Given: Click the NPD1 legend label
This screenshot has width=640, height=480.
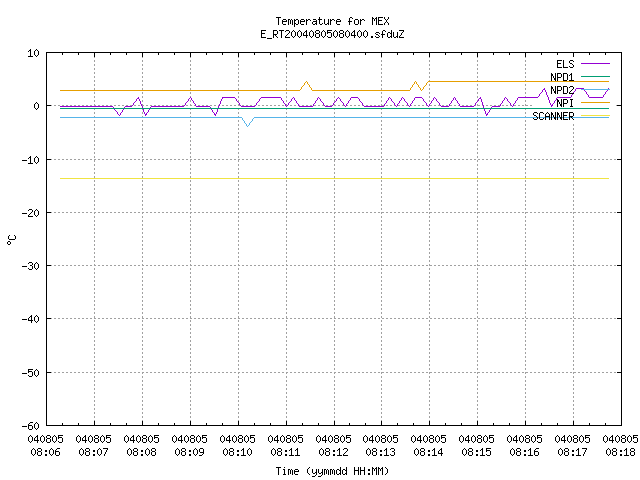Looking at the screenshot, I should coord(562,77).
